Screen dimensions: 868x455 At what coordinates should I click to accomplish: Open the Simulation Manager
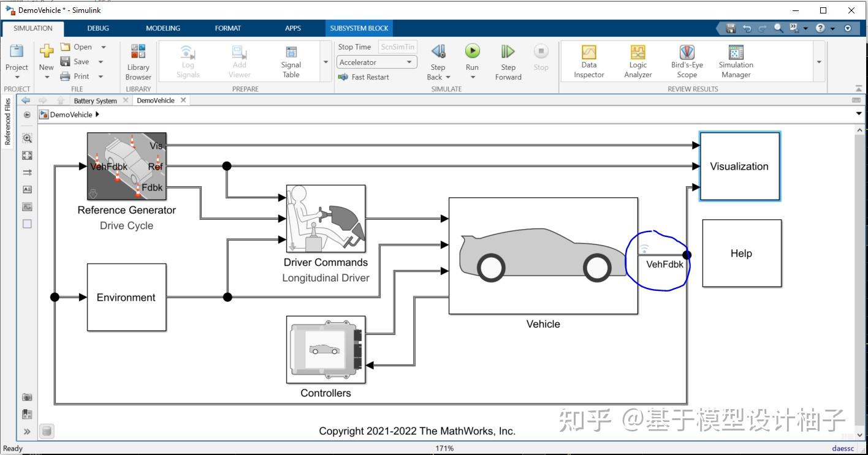(x=735, y=61)
